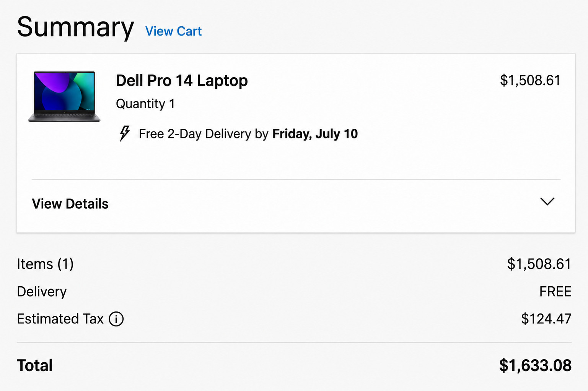
Task: Click the Estimated Tax info icon
Action: (116, 319)
